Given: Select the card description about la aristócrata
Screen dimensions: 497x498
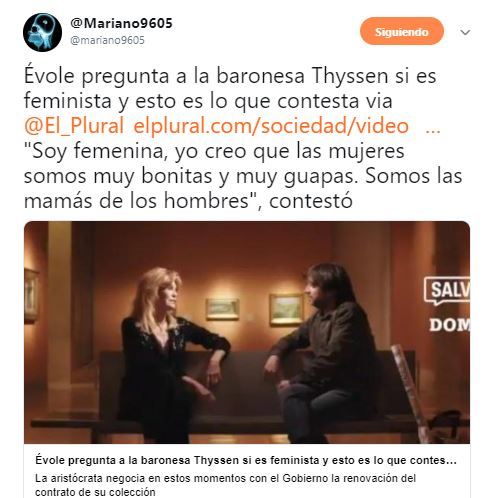Looking at the screenshot, I should tap(225, 485).
